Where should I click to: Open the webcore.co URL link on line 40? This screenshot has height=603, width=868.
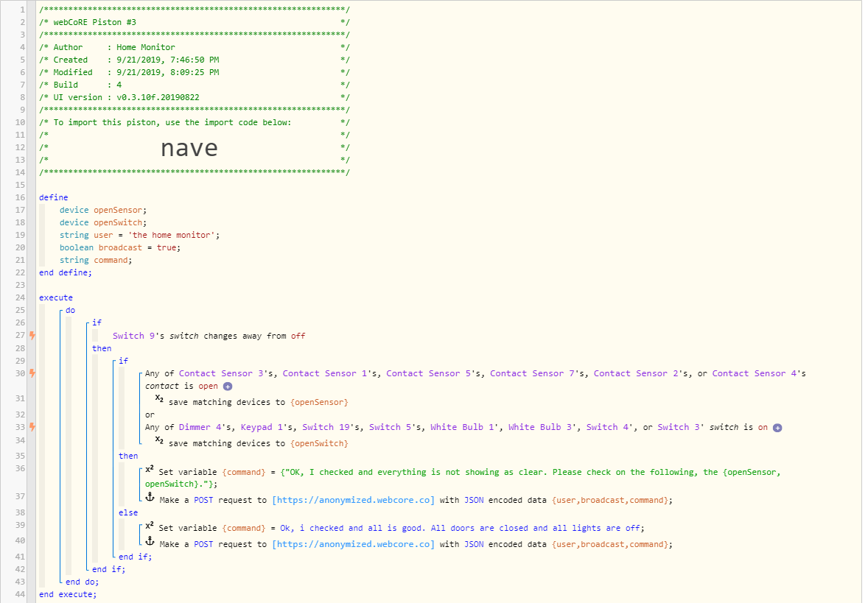coord(353,544)
